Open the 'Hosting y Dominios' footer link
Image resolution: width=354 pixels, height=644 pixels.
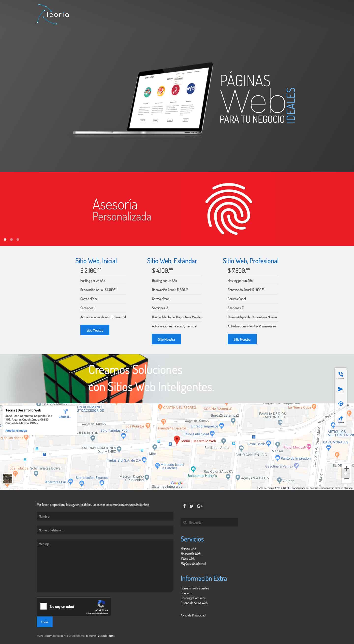tap(193, 598)
